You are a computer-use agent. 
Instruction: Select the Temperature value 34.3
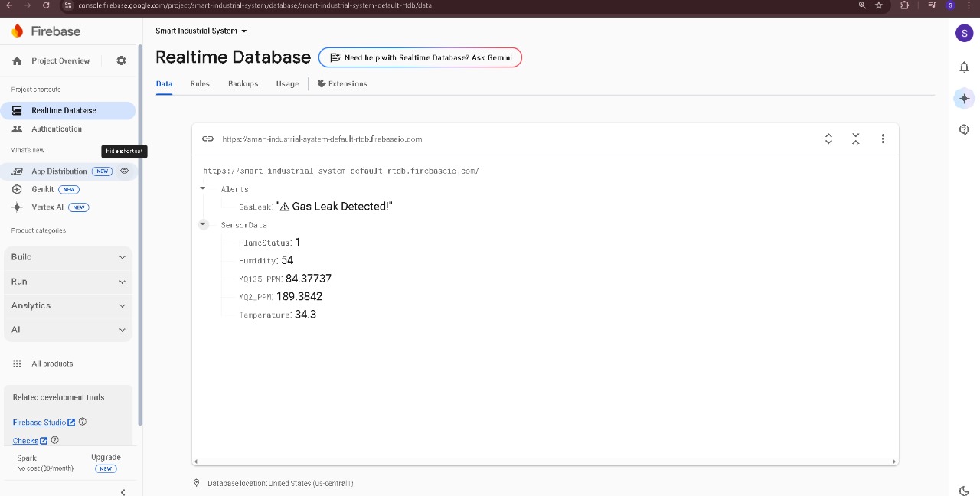click(x=305, y=315)
